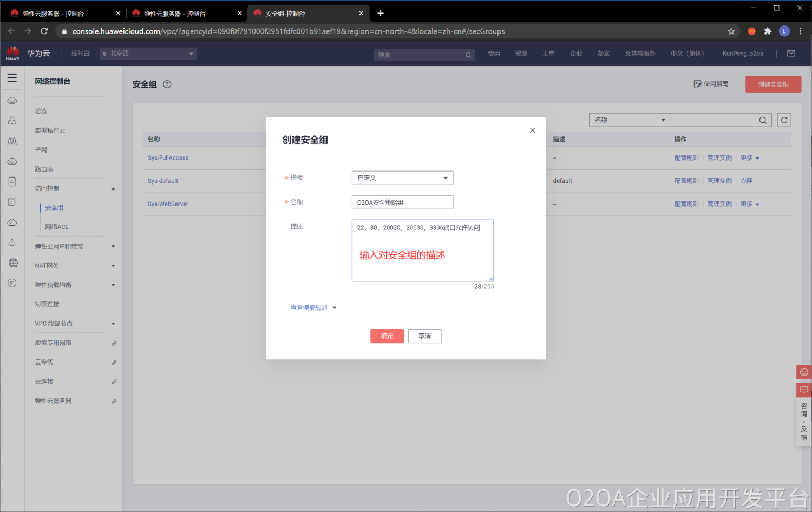Click 配置规则 for Sys-WebServer
Viewport: 812px width, 512px height.
pyautogui.click(x=686, y=204)
